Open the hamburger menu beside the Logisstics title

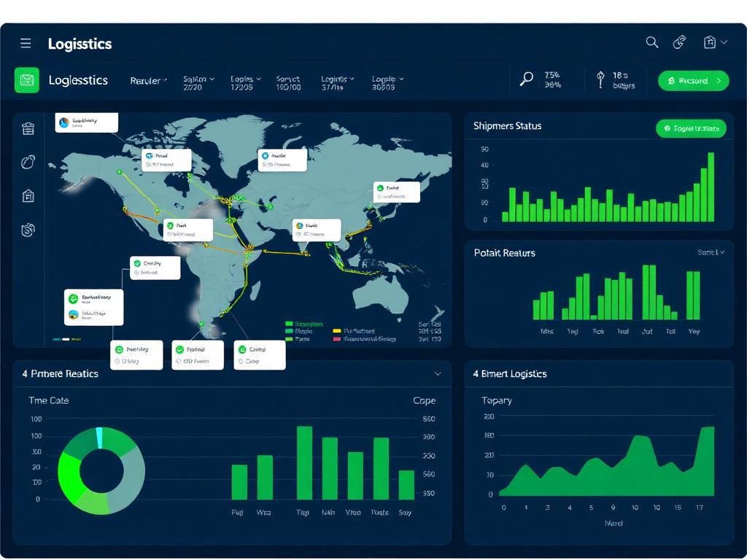point(26,43)
